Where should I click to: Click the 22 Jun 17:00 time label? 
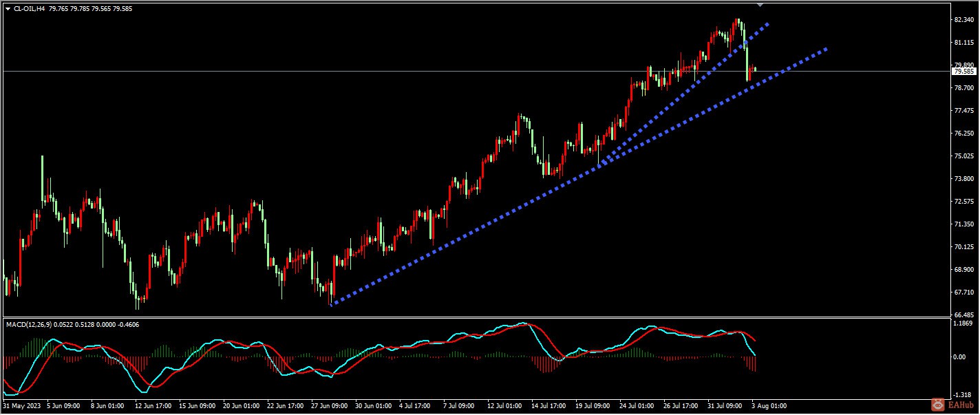click(286, 406)
